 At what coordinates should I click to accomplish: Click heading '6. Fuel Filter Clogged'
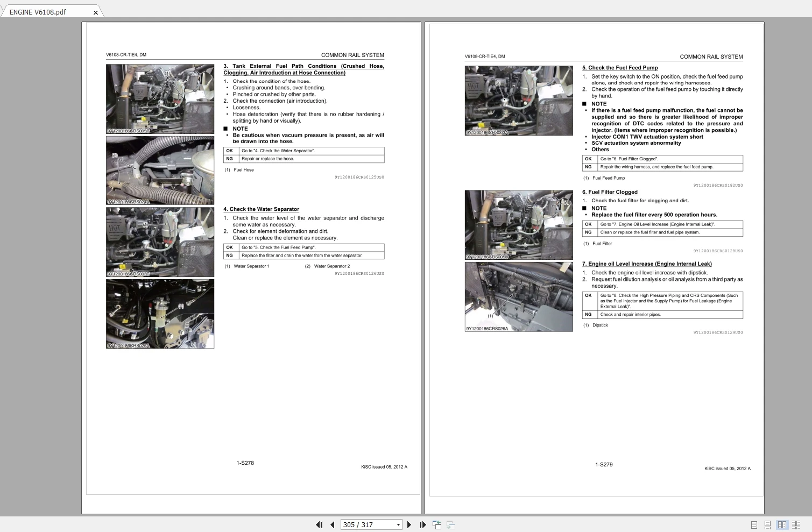(610, 192)
